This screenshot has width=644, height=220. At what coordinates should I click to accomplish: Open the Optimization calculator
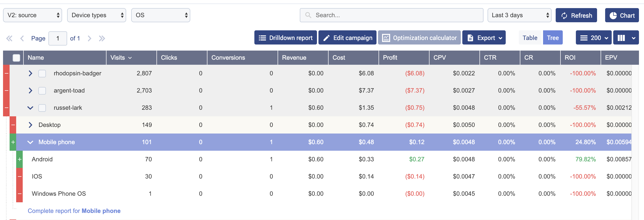point(419,38)
